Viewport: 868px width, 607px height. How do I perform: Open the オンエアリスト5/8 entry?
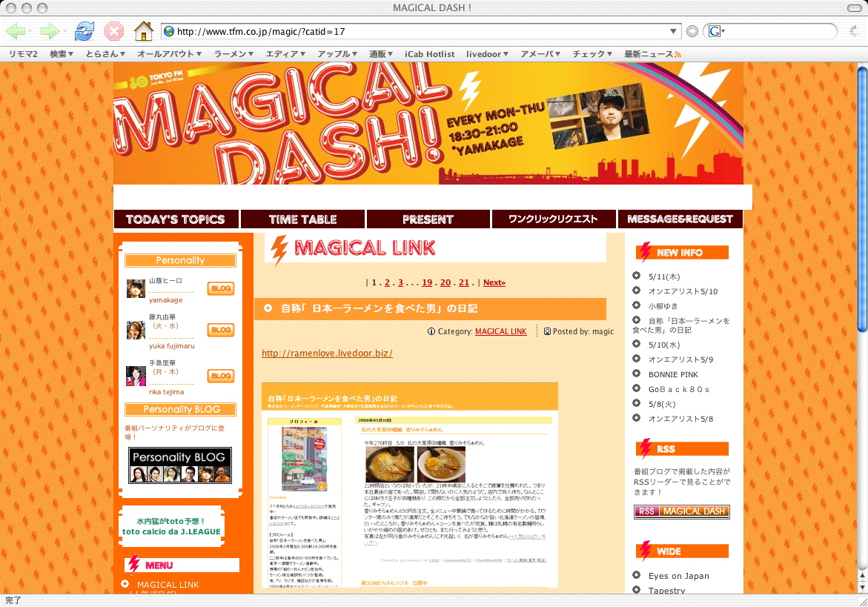click(x=681, y=419)
